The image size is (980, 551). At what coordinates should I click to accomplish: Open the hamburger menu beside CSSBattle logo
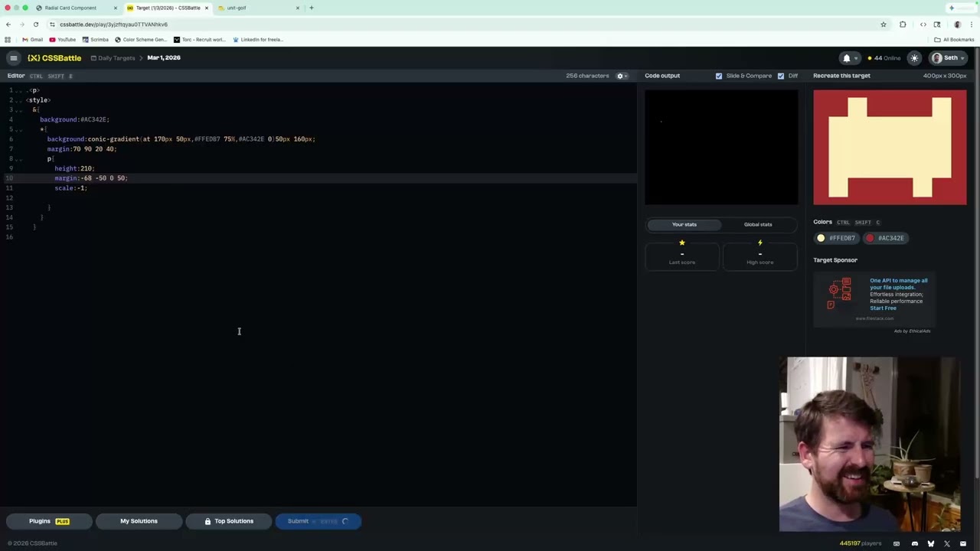[13, 58]
